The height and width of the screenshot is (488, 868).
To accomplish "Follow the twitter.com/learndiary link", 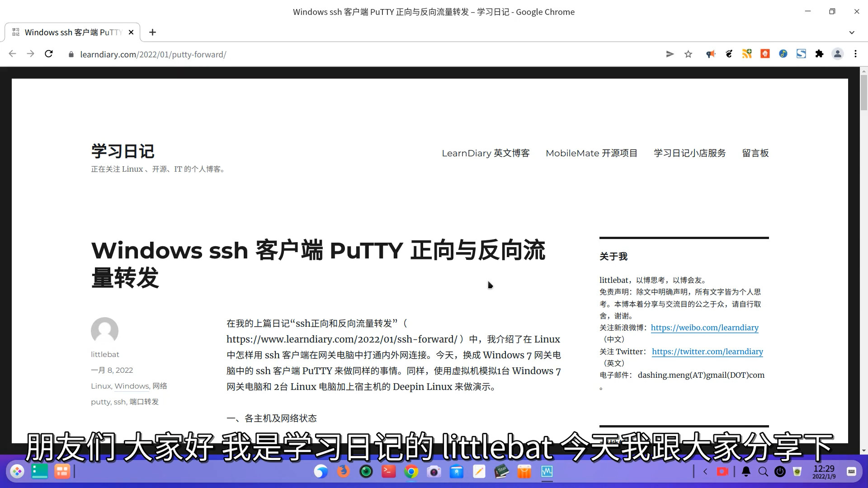I will (x=707, y=352).
